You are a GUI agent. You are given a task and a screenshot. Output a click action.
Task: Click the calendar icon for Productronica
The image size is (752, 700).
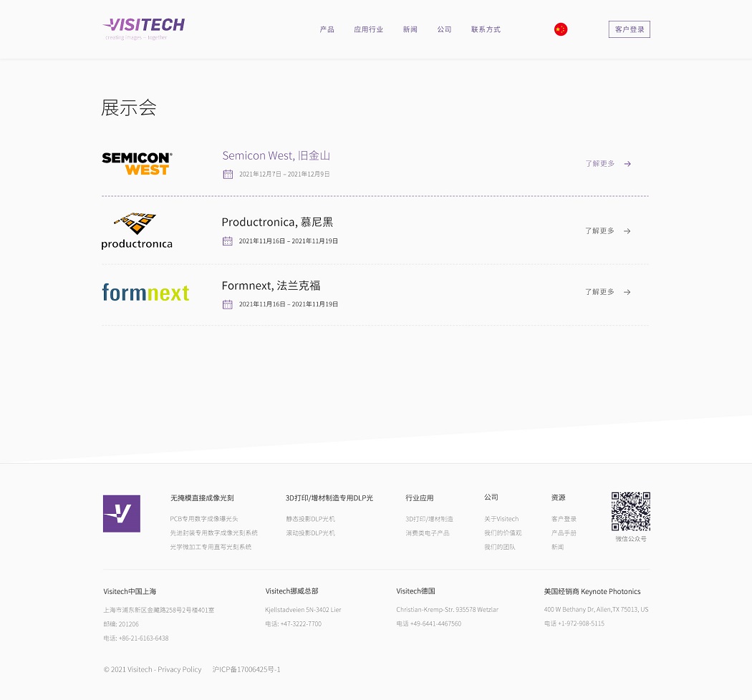(228, 240)
